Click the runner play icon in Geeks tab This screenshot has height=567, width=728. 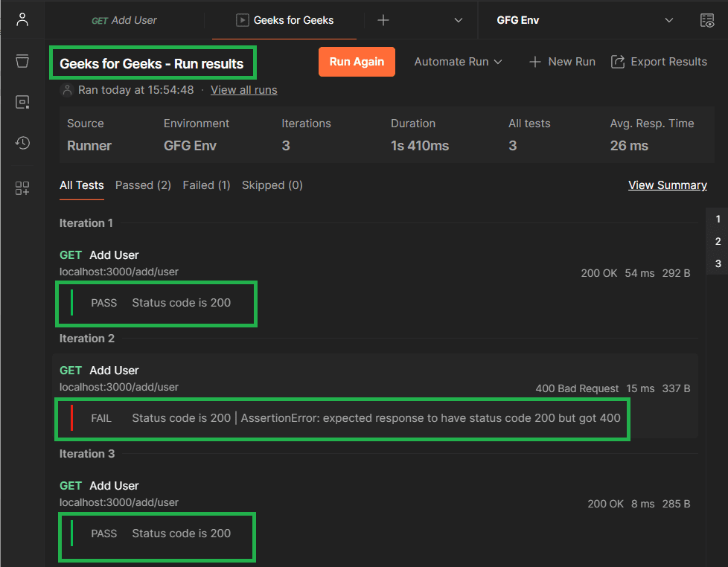pyautogui.click(x=243, y=20)
